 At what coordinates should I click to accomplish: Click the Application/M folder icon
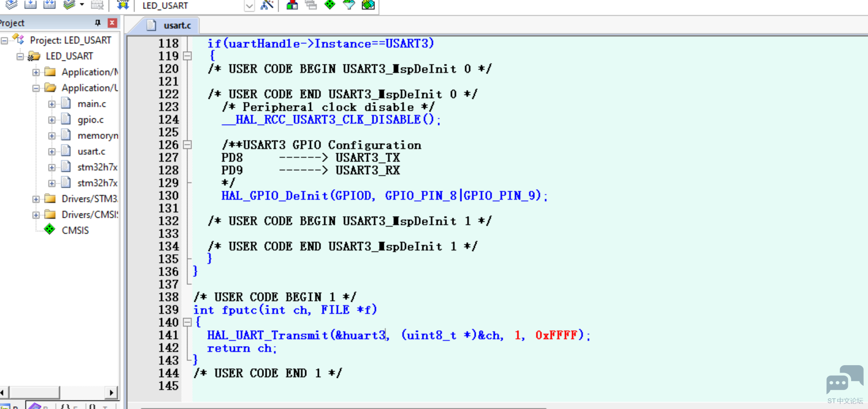pyautogui.click(x=50, y=71)
